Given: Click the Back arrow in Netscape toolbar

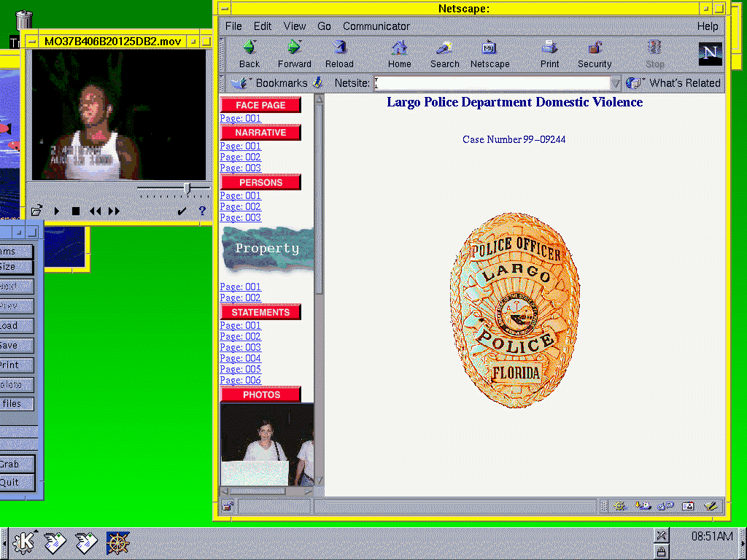Looking at the screenshot, I should pyautogui.click(x=249, y=49).
